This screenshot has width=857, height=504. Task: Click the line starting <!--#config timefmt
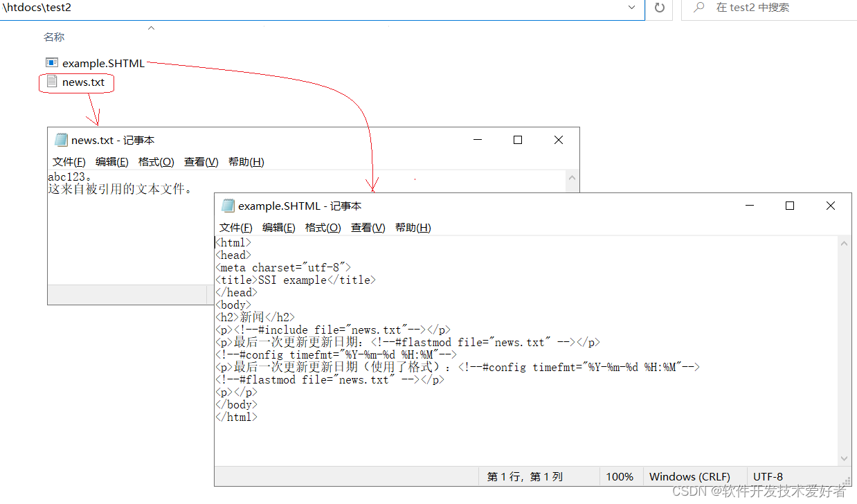click(x=336, y=355)
